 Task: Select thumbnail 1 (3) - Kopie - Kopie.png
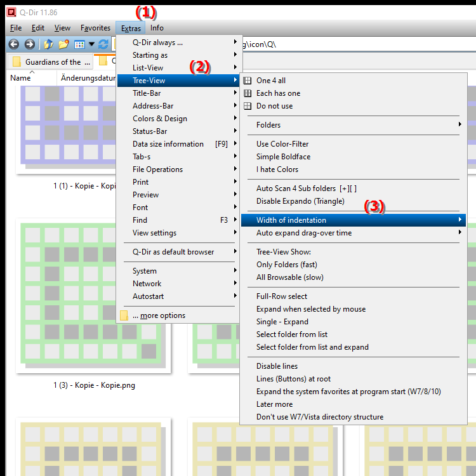(x=93, y=296)
